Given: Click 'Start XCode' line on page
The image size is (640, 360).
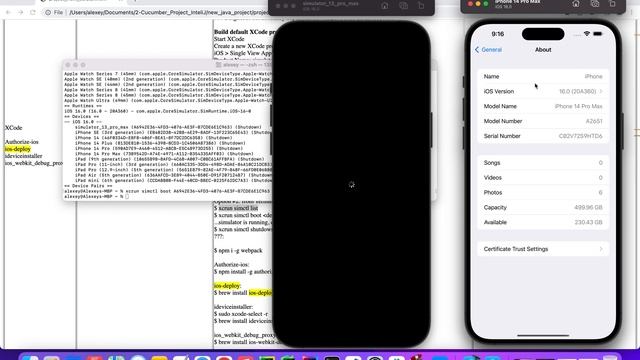Looking at the screenshot, I should click(229, 39).
